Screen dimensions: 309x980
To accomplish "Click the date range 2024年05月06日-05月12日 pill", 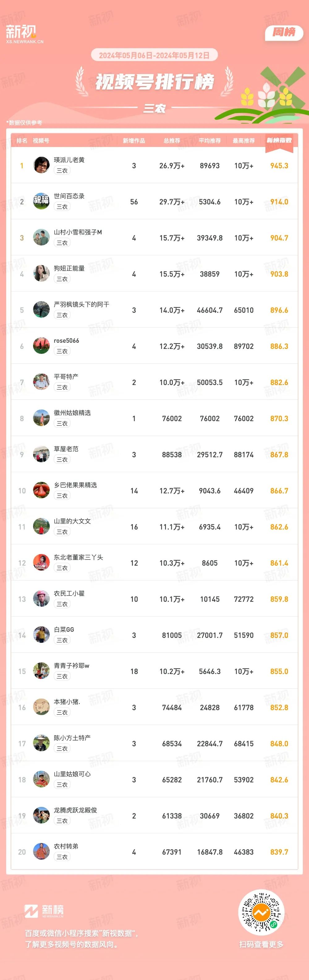I will (x=154, y=55).
